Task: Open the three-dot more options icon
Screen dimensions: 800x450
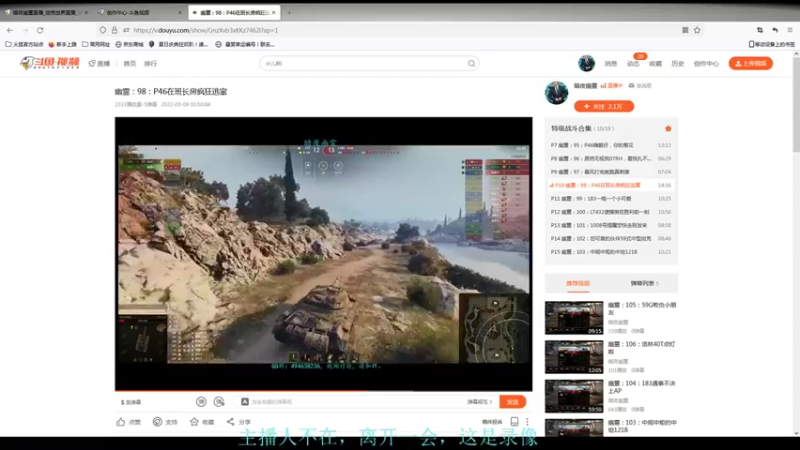Action: click(x=527, y=422)
